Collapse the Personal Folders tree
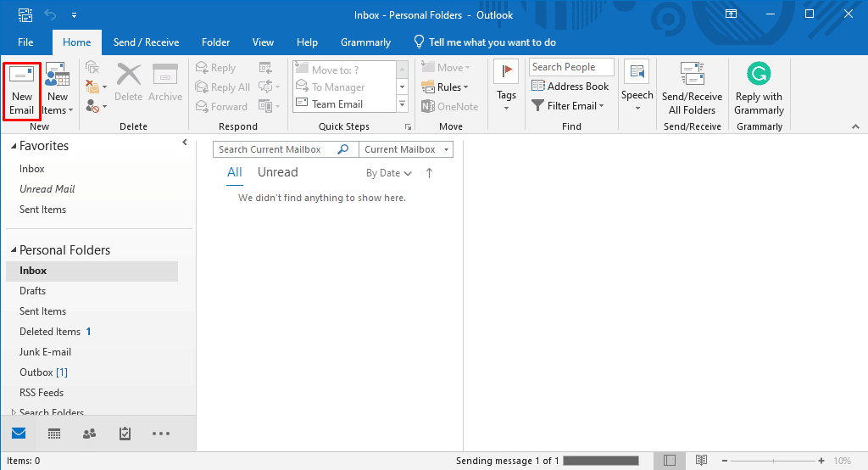Image resolution: width=868 pixels, height=470 pixels. click(x=14, y=250)
